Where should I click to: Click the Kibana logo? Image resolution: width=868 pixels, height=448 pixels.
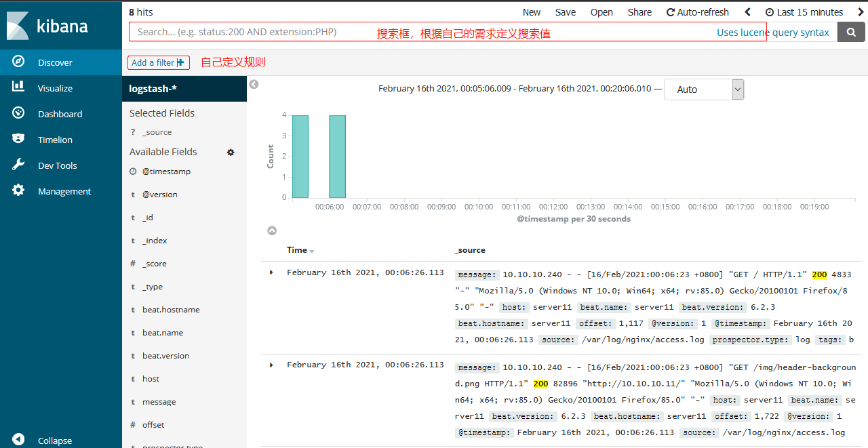coord(47,26)
